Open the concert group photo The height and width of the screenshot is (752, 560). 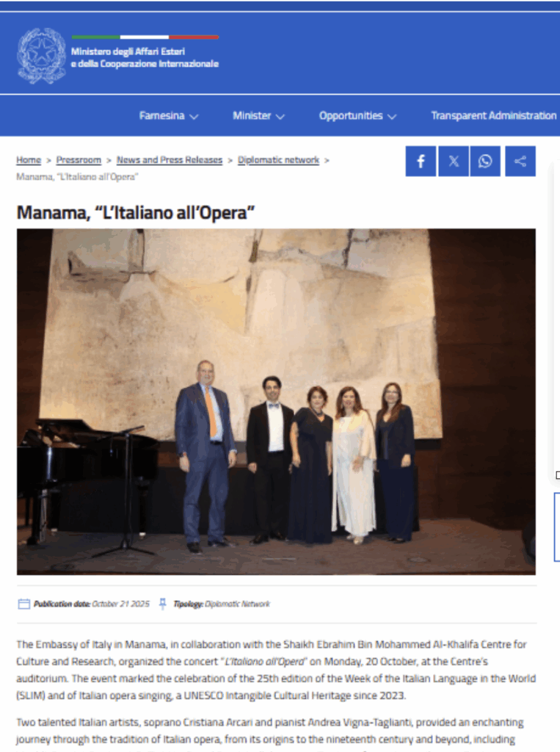[276, 402]
